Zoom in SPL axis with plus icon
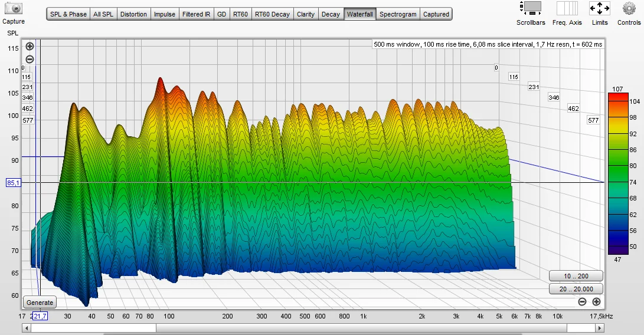 click(30, 47)
